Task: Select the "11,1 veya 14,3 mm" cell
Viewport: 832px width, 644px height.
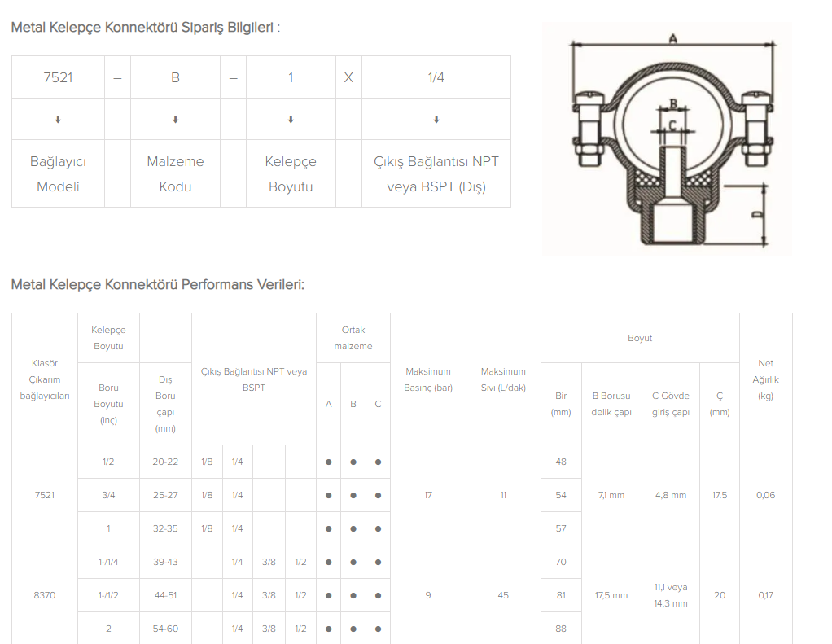Action: click(x=670, y=595)
